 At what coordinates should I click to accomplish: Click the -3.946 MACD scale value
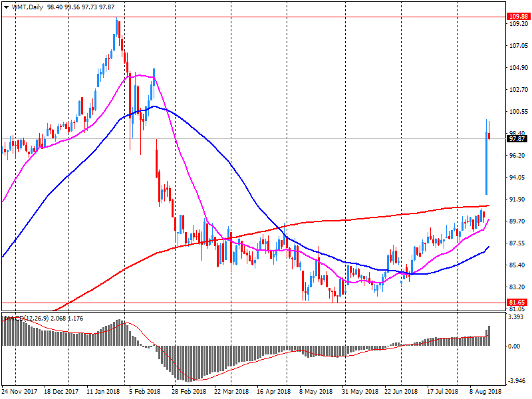pos(517,381)
